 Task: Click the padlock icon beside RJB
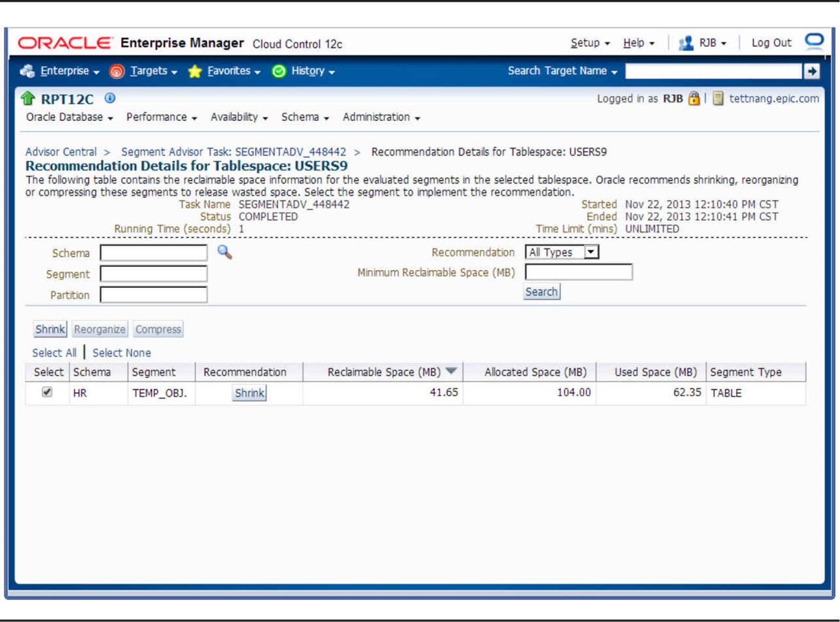pos(694,98)
